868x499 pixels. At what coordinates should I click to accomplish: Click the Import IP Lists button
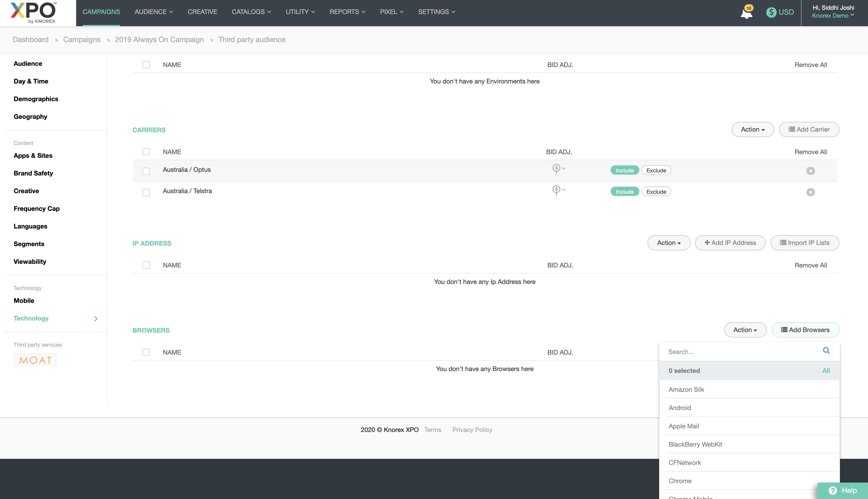(x=804, y=242)
